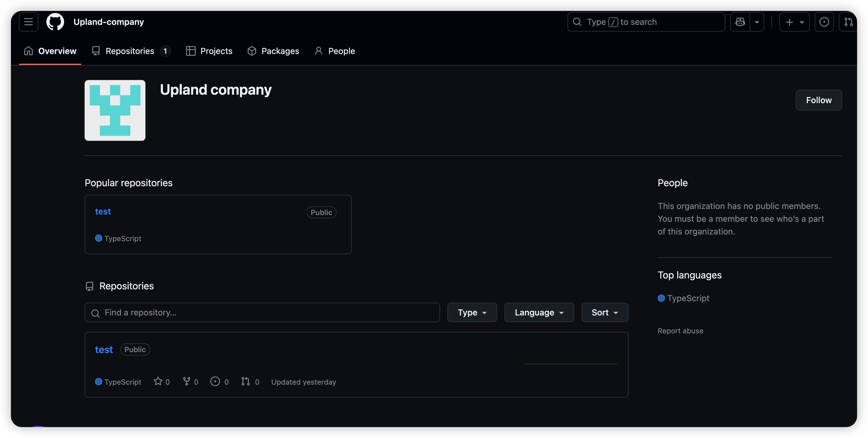Click the Public badge beside test in list
This screenshot has height=438, width=868.
(135, 349)
